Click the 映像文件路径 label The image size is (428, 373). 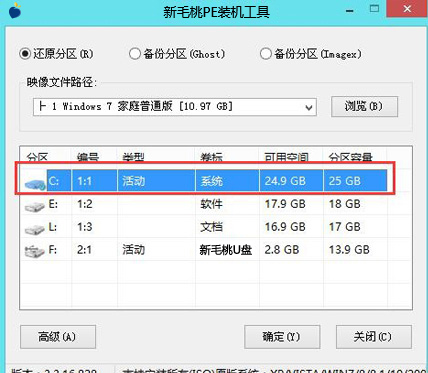(x=62, y=83)
